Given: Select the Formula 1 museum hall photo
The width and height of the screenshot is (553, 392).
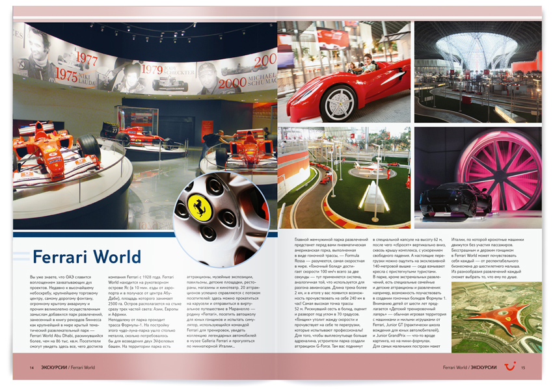Looking at the screenshot, I should click(x=145, y=125).
